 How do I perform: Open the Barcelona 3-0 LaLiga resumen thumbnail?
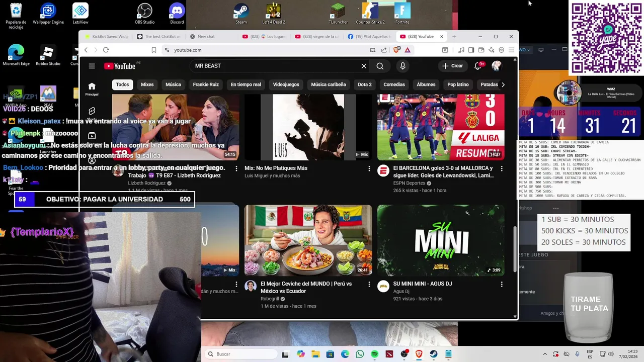pyautogui.click(x=441, y=127)
